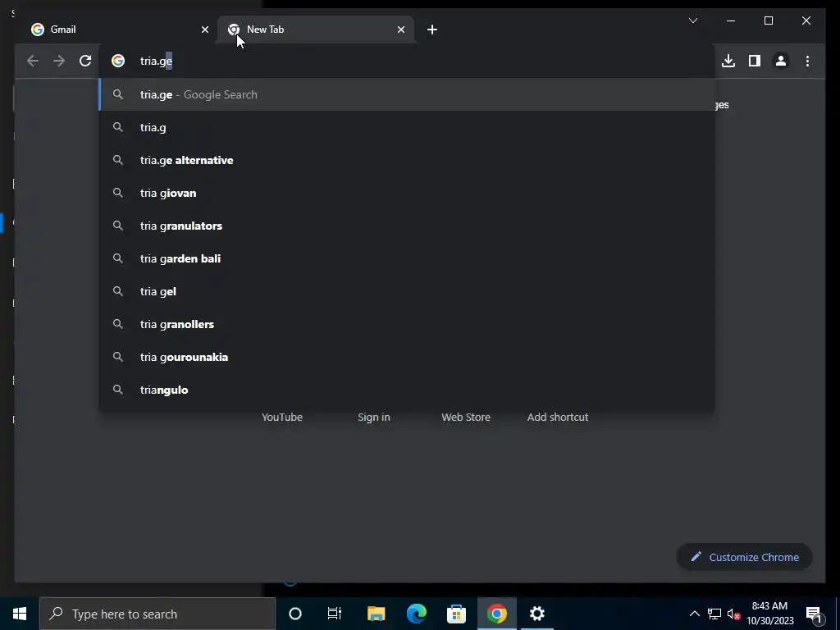Launch Microsoft Edge from the taskbar
This screenshot has height=630, width=840.
point(416,614)
